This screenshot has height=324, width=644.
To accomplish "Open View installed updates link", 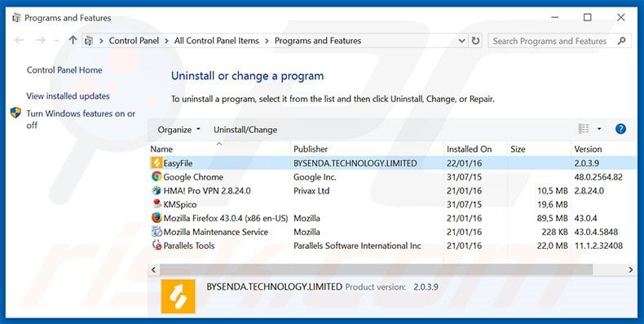I will [x=68, y=95].
